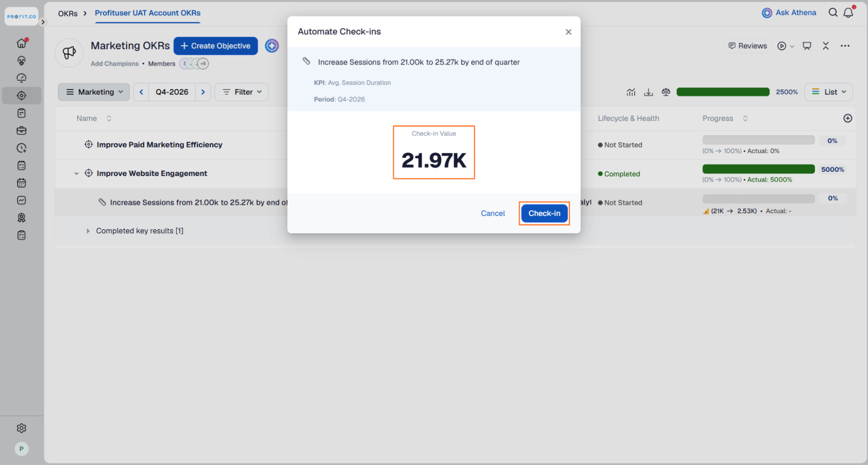The height and width of the screenshot is (465, 868).
Task: Add a column with the plus circle icon
Action: pyautogui.click(x=848, y=118)
